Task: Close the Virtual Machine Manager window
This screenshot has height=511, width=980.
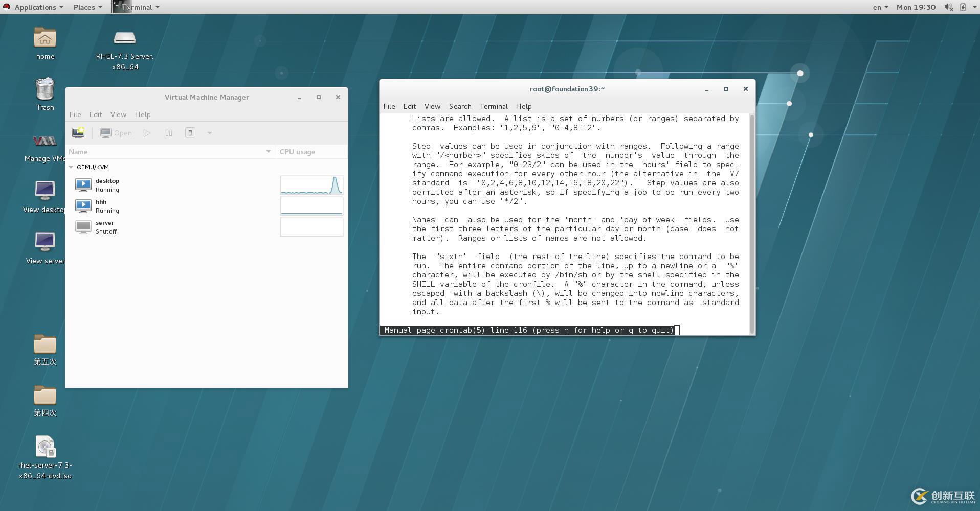Action: 338,97
